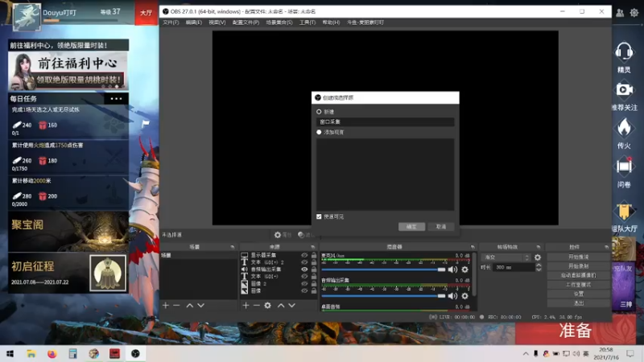Viewport: 644px width, 362px height.
Task: Click the mixer panel vertical scrollbar
Action: pyautogui.click(x=474, y=274)
